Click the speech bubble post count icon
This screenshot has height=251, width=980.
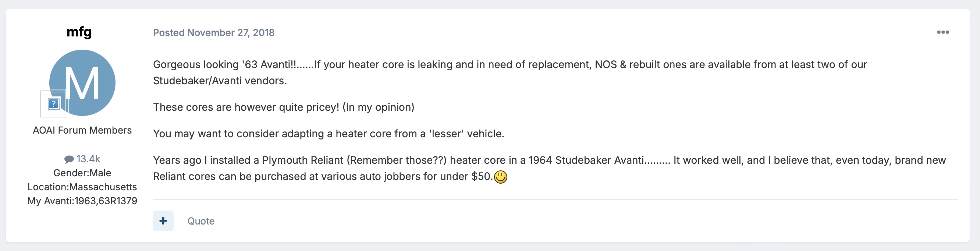coord(69,159)
